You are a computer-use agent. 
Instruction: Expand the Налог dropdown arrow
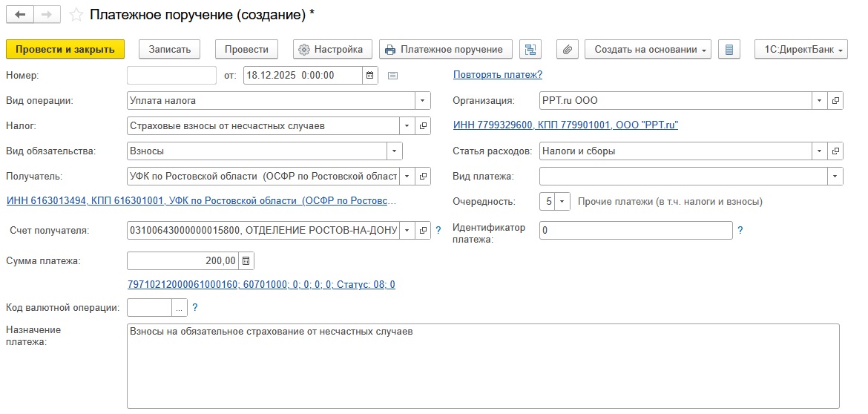point(407,125)
